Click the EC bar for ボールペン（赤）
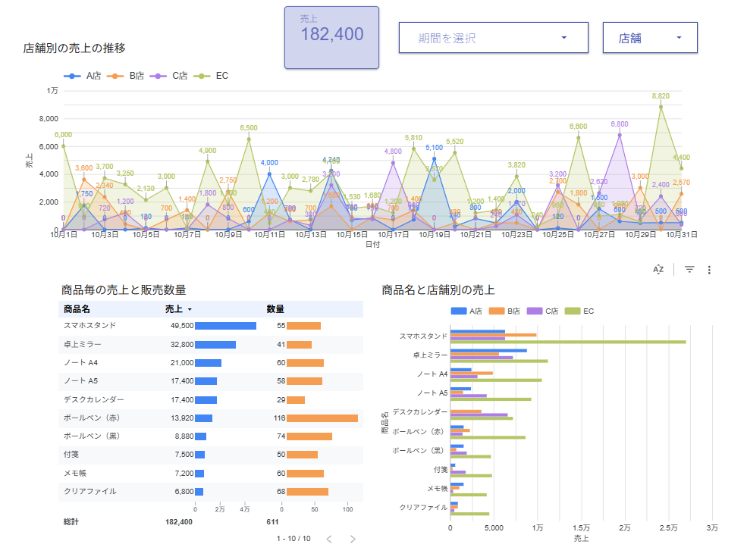The width and height of the screenshot is (747, 560). point(488,437)
